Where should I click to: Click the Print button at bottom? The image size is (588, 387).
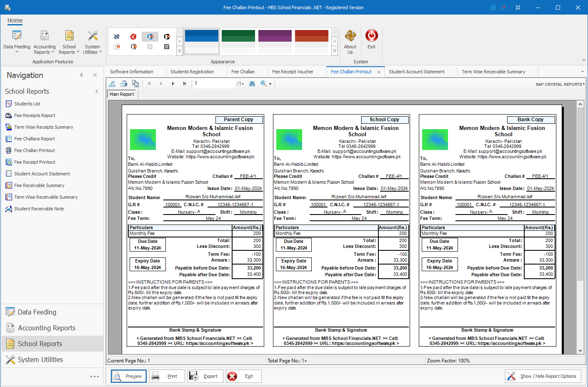[167, 376]
